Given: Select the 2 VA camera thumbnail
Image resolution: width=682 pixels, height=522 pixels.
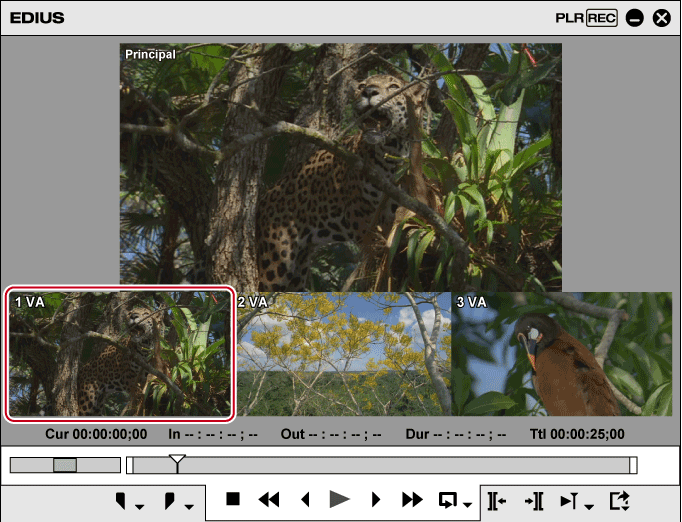Looking at the screenshot, I should click(x=343, y=355).
